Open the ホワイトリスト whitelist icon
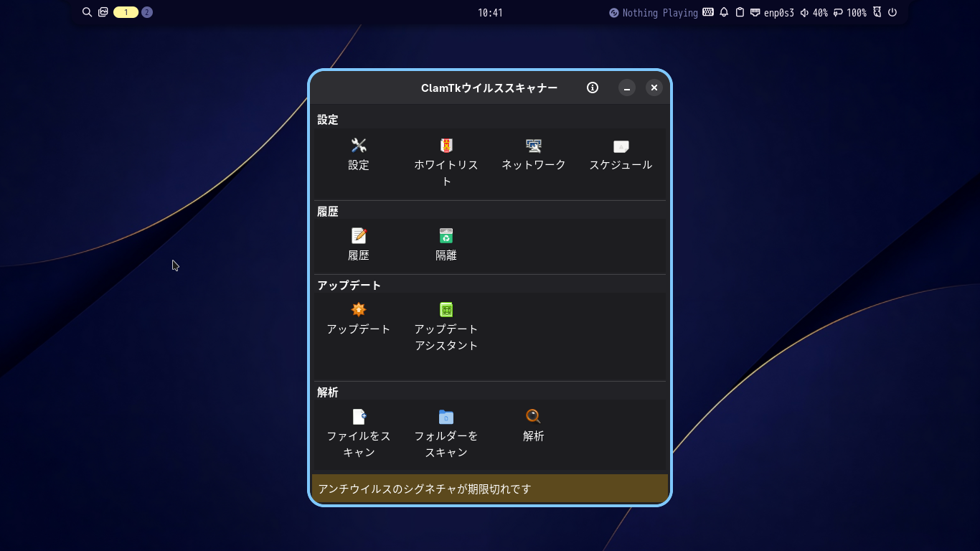Screen dimensions: 980x551 (x=446, y=146)
